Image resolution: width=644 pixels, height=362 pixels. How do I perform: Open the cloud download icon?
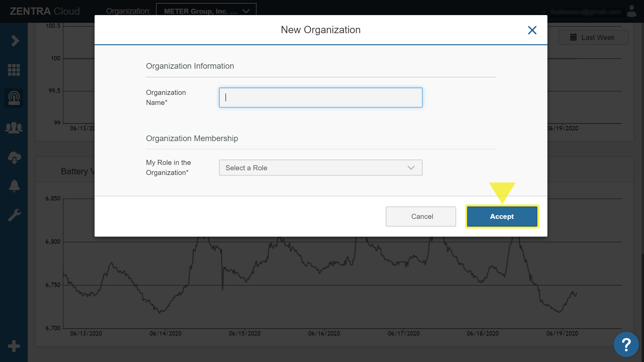(x=14, y=157)
